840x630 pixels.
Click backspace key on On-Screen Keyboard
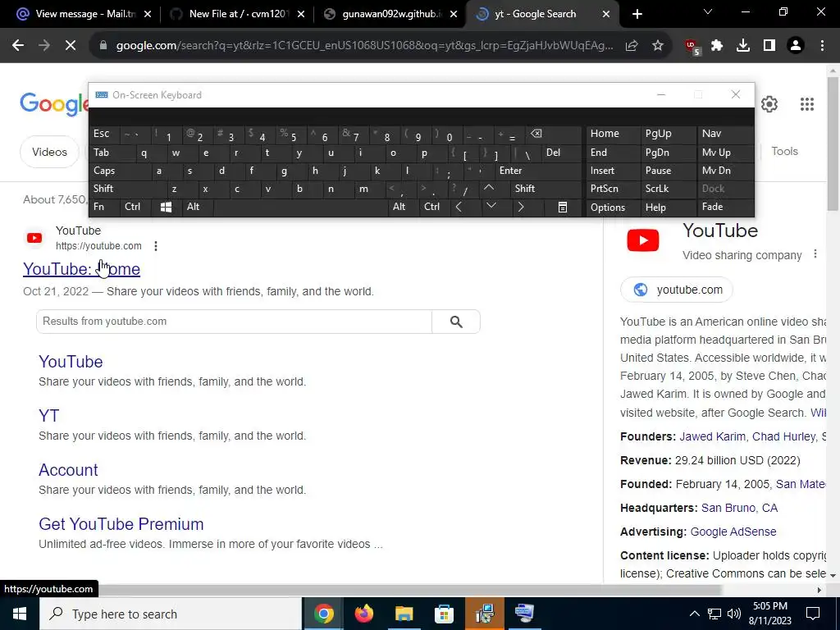(536, 134)
